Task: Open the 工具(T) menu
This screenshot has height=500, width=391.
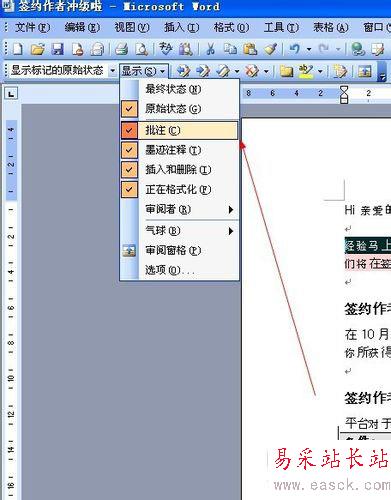Action: click(x=281, y=27)
